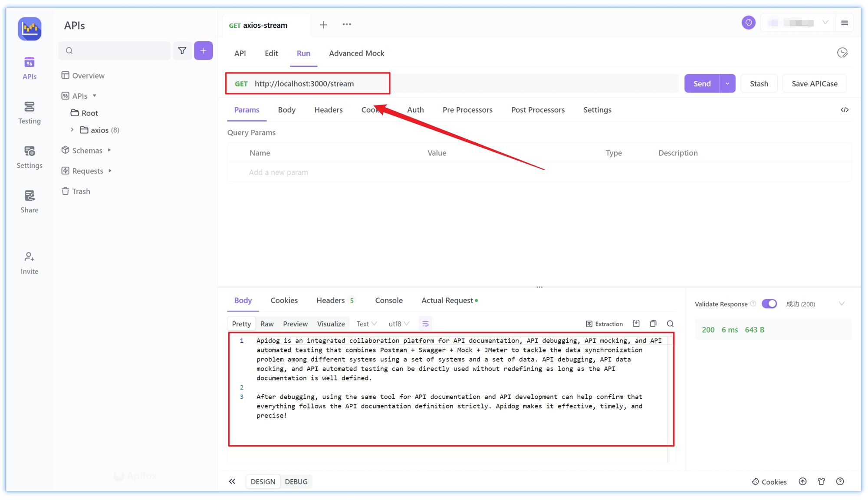
Task: Click the generate code icon
Action: [x=845, y=110]
